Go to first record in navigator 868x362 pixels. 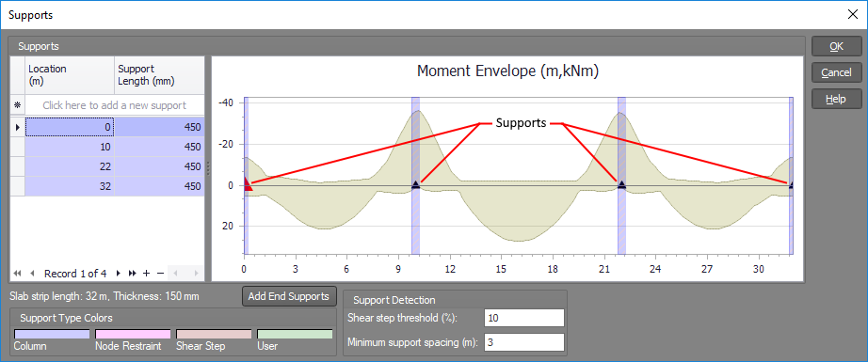[17, 273]
